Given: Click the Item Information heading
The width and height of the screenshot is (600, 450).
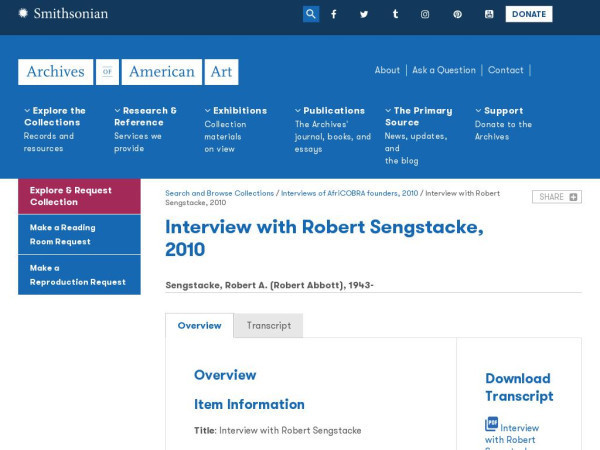Looking at the screenshot, I should (x=249, y=404).
